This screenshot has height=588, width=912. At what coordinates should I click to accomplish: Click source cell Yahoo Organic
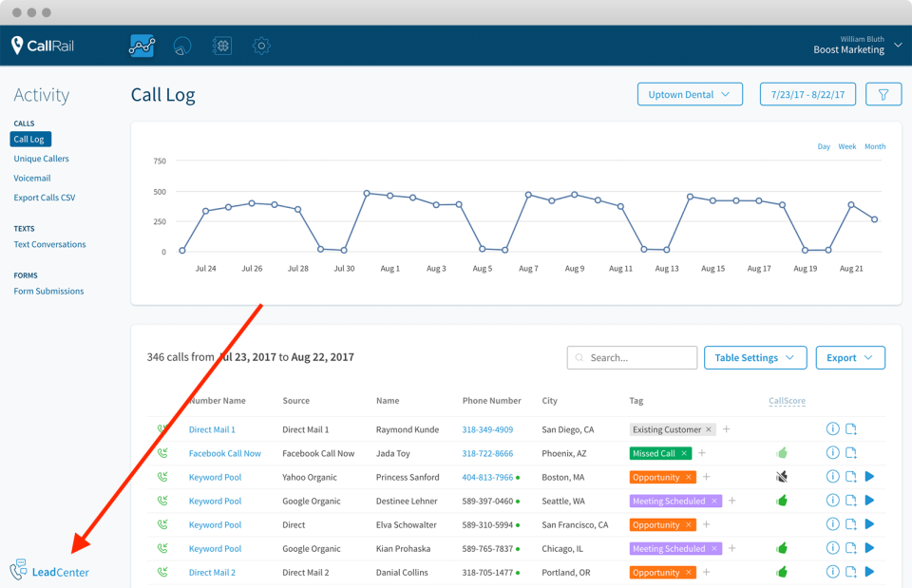pos(310,477)
